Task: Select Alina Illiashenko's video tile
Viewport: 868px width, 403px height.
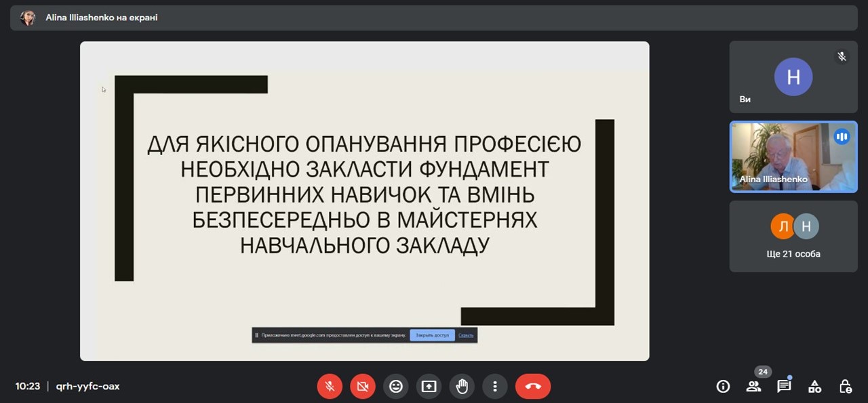Action: click(x=793, y=157)
